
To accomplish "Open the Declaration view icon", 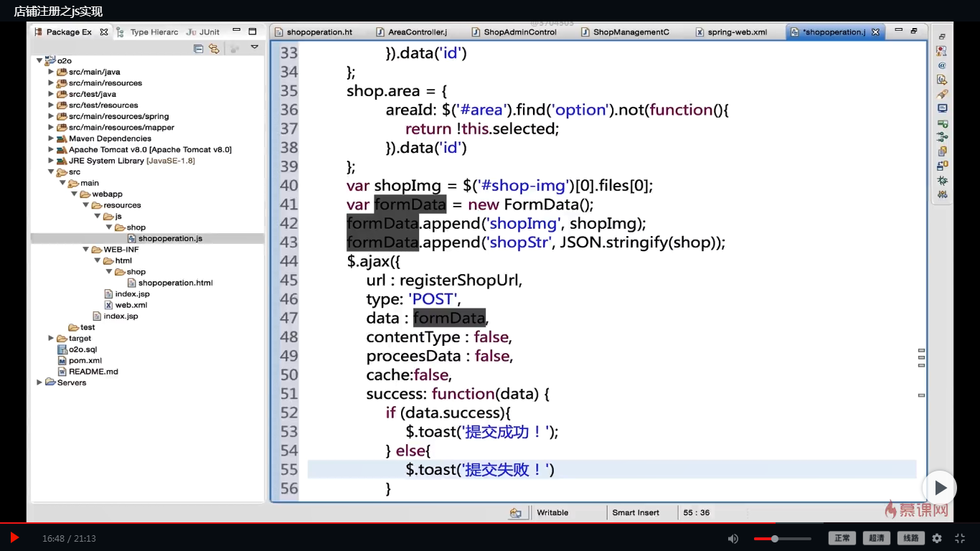I will (942, 80).
